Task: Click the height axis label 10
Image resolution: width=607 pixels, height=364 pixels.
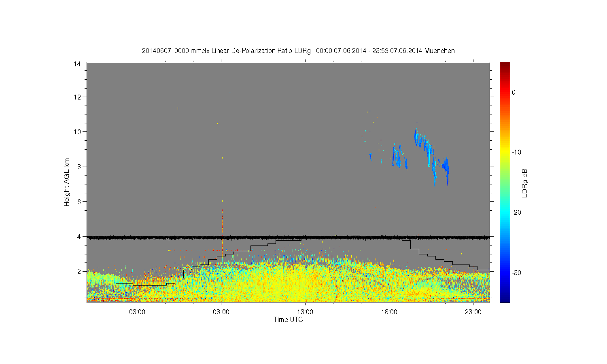Action: coord(77,132)
